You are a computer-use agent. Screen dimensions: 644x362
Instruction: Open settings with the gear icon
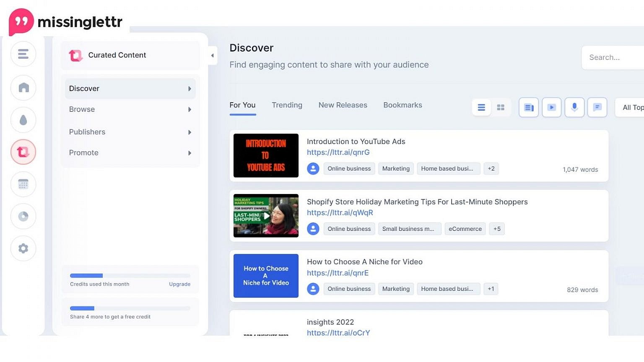23,248
